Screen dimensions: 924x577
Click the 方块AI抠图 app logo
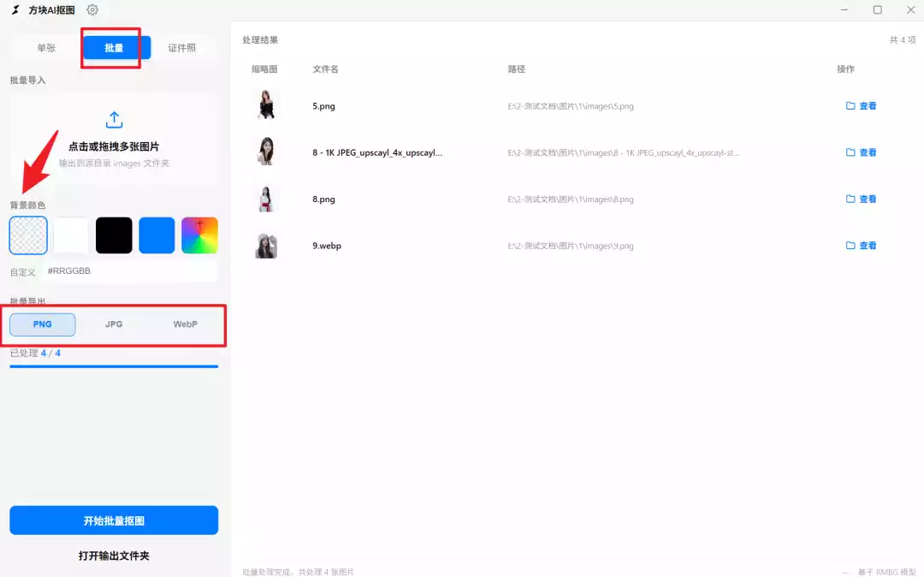16,10
